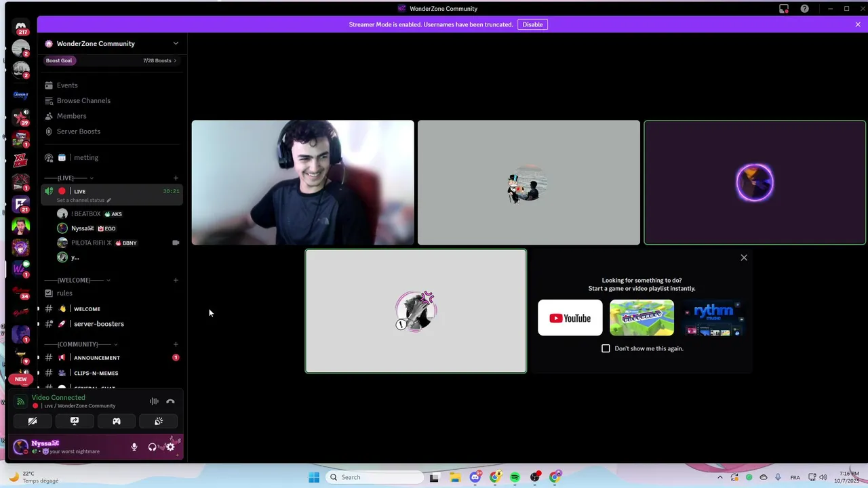Screen dimensions: 868x488
Task: Collapse the LIVE category
Action: 68,178
